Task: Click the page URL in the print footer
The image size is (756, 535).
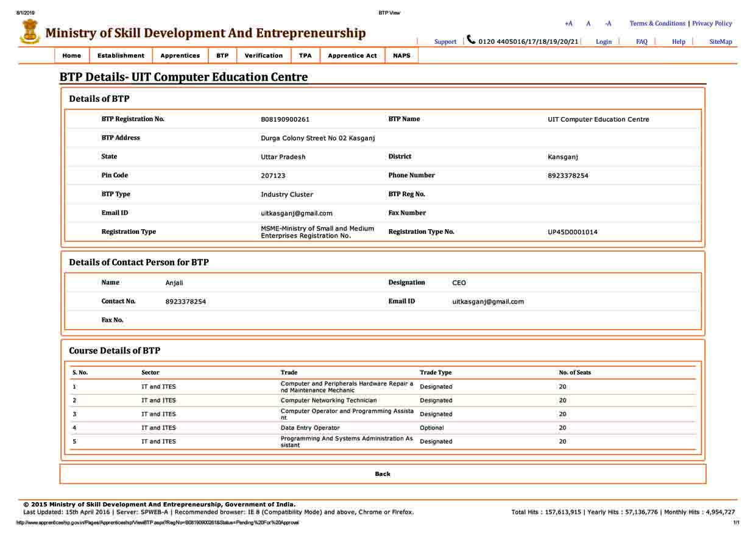Action: coord(158,523)
